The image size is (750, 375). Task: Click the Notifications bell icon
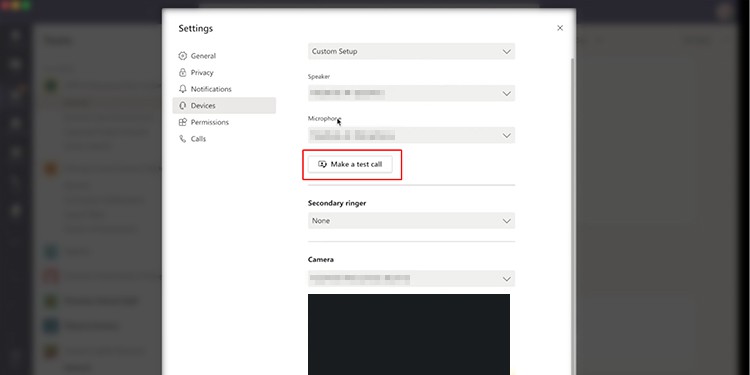182,89
